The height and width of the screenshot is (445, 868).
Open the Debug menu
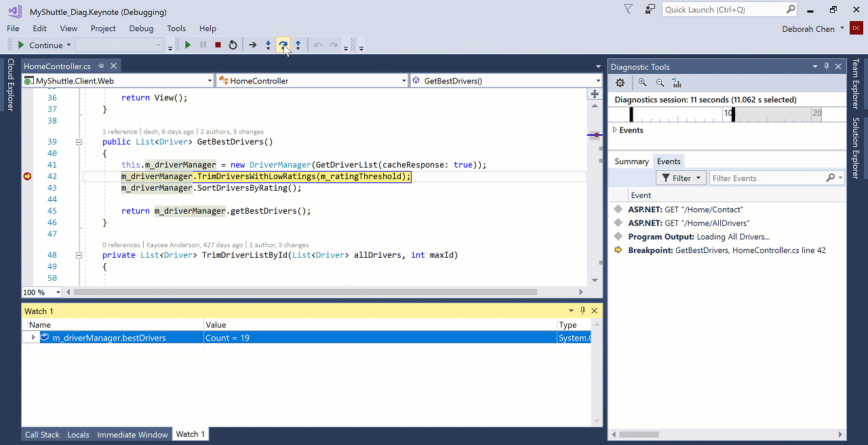click(141, 28)
